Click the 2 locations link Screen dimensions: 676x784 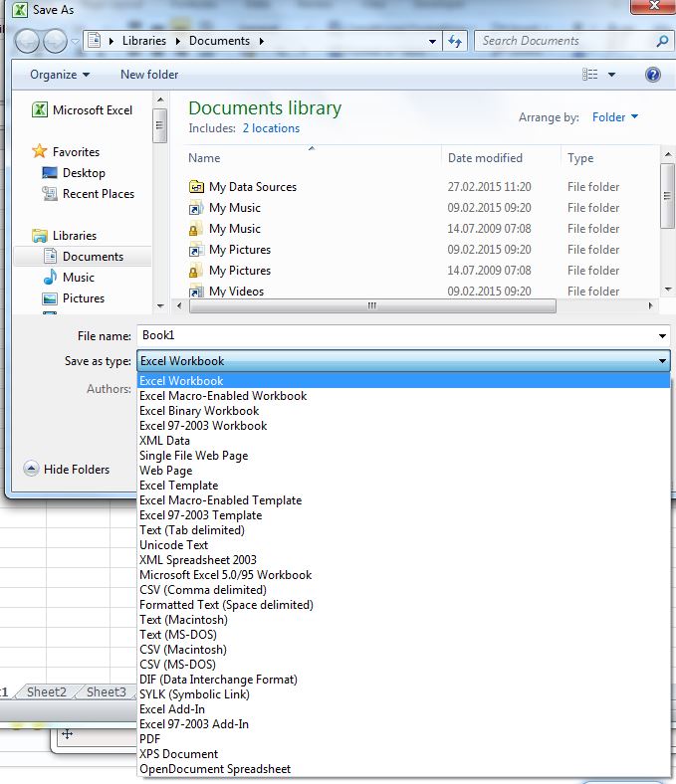(x=270, y=128)
